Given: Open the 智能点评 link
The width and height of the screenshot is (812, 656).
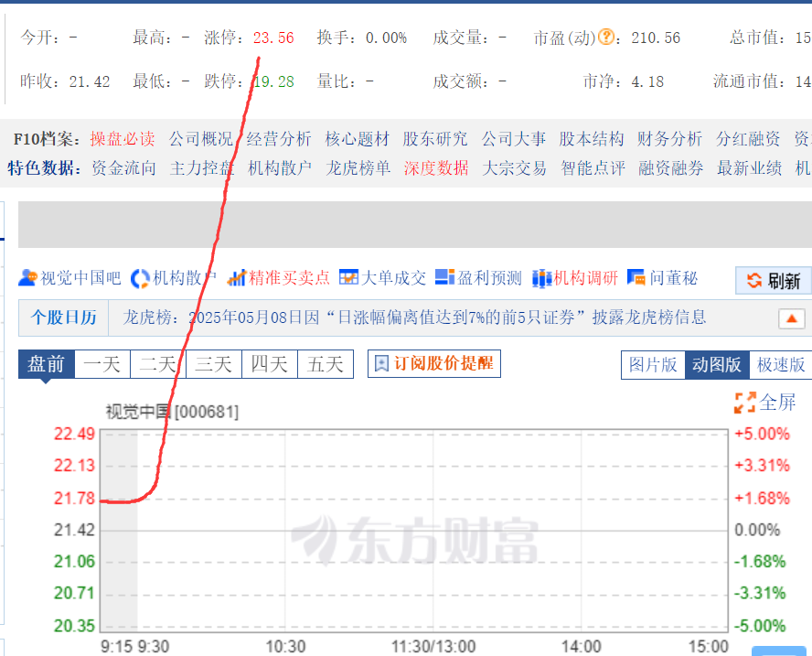Looking at the screenshot, I should tap(593, 167).
